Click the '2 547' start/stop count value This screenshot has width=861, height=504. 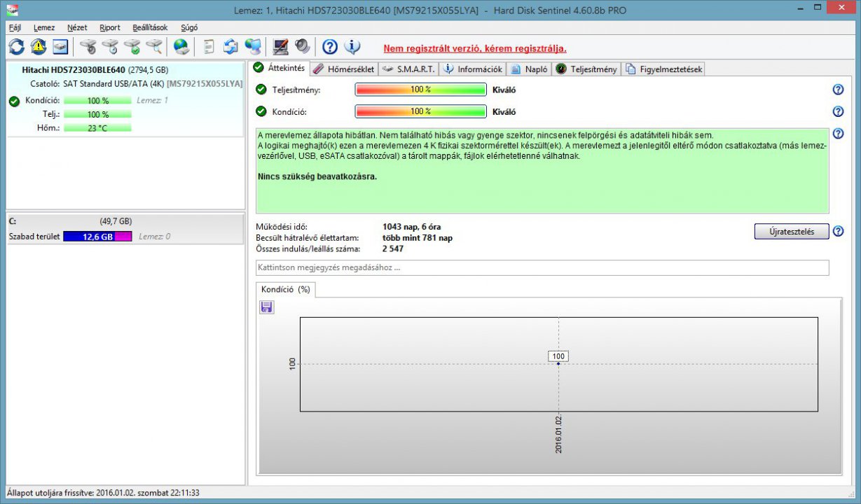pos(393,248)
